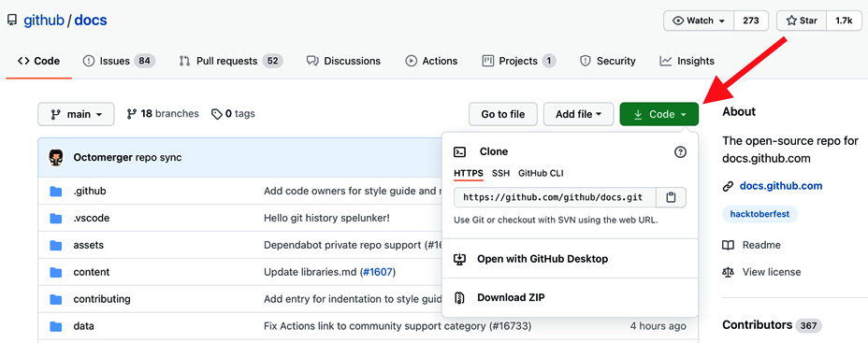The width and height of the screenshot is (868, 343).
Task: Click the repository book icon beside github
Action: click(x=11, y=21)
